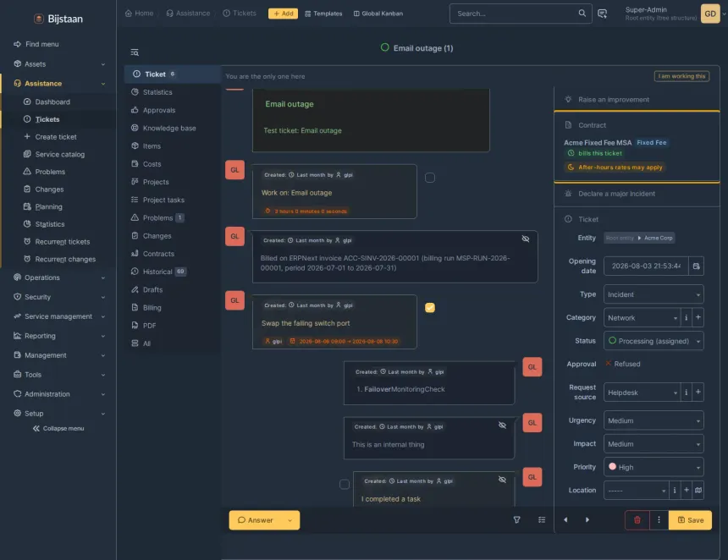
Task: Go to previous ticket arrow
Action: tap(565, 520)
